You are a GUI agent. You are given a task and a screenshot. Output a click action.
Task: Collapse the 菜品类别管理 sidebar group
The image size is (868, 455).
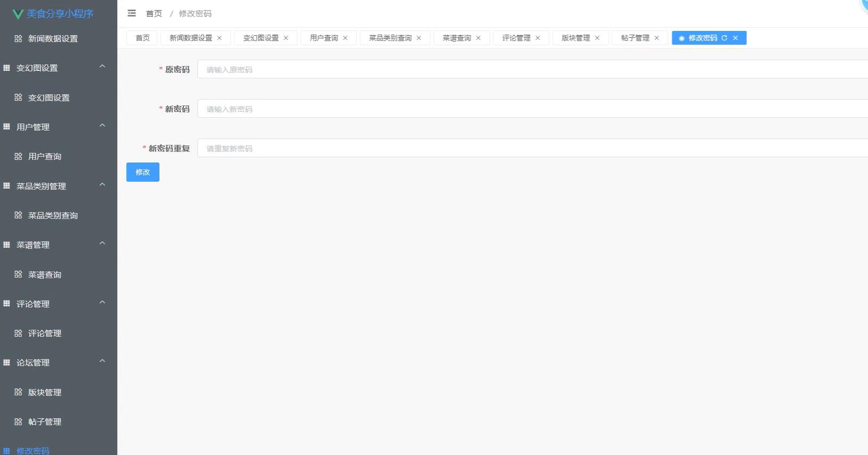pyautogui.click(x=102, y=184)
